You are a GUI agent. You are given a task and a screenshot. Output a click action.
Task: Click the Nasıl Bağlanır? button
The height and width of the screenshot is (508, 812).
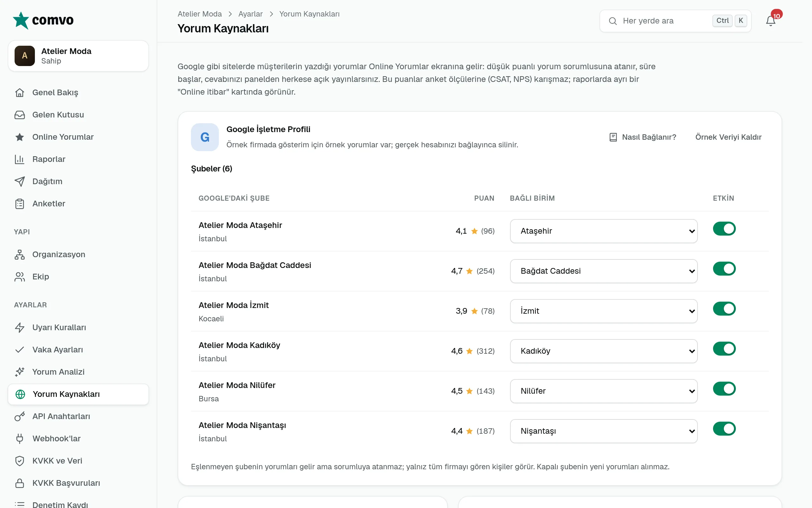click(x=643, y=137)
